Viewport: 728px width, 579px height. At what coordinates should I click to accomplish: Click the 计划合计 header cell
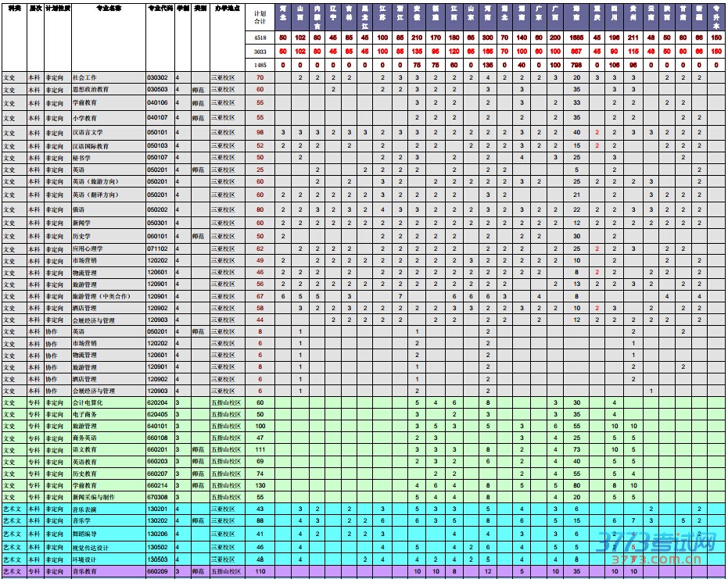260,17
